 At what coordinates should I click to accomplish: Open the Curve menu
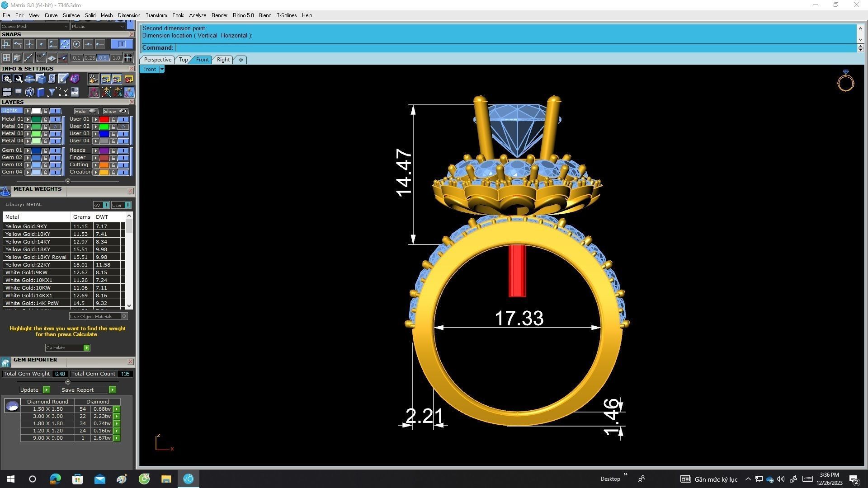tap(51, 15)
